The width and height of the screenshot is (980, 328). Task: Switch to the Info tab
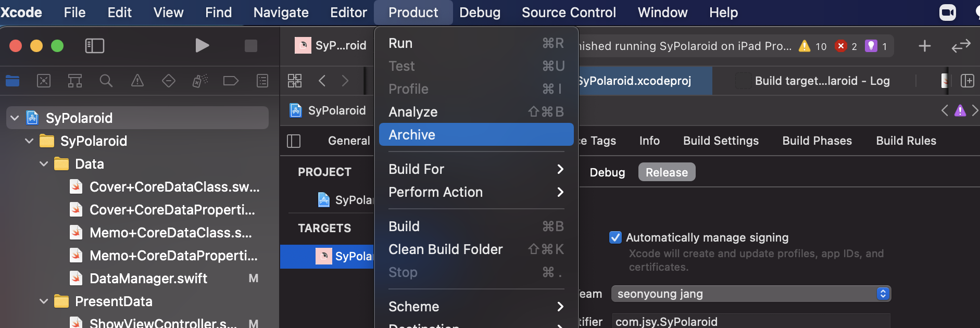click(649, 141)
